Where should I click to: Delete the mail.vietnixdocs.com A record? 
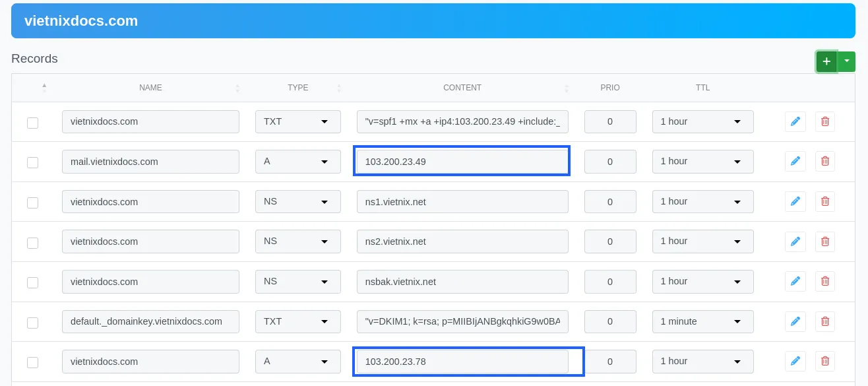(824, 161)
